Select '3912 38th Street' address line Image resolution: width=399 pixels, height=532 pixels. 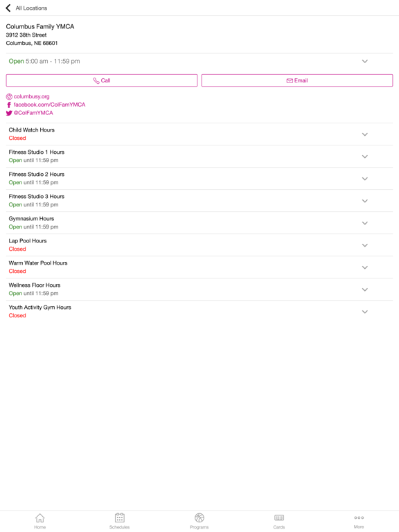pos(26,35)
